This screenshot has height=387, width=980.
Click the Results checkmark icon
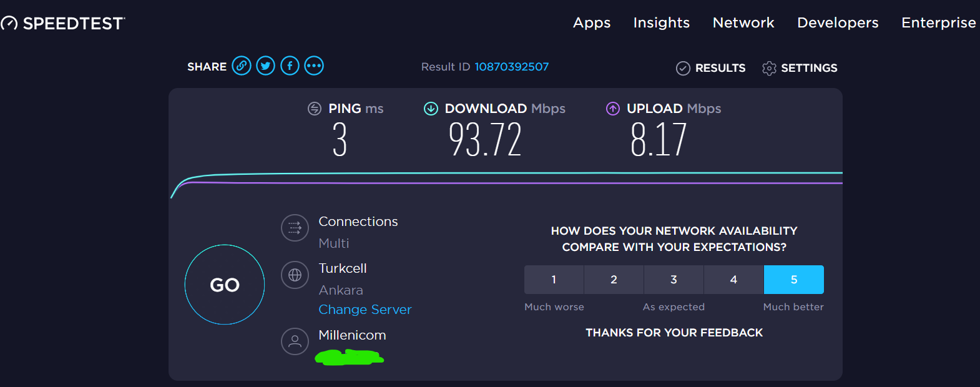(683, 68)
